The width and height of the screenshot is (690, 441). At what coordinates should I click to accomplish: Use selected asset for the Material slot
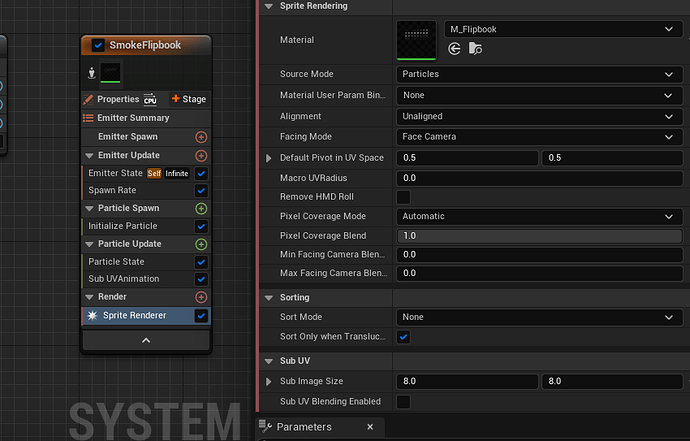coord(454,49)
